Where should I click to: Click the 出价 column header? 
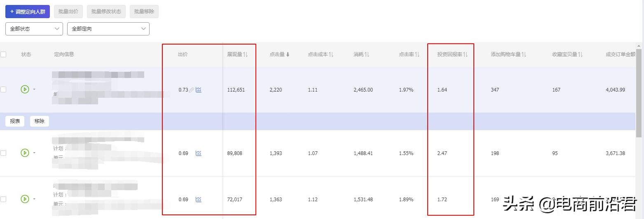183,54
